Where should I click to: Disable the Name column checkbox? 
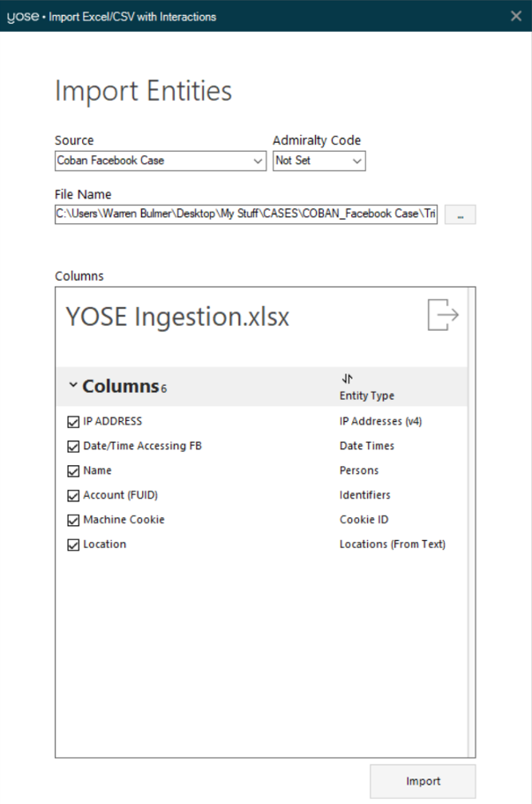(73, 471)
